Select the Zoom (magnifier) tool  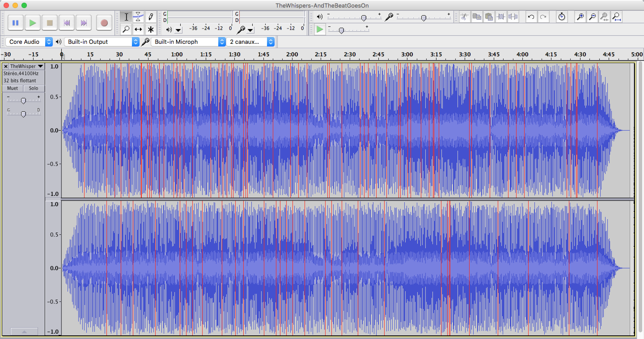coord(126,30)
